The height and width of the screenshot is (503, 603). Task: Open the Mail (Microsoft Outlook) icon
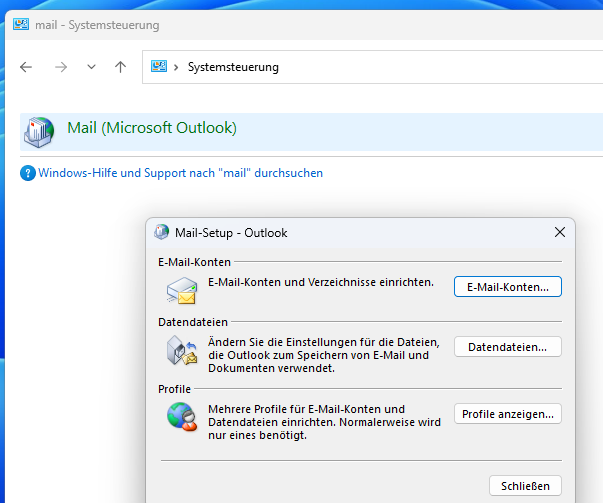[x=39, y=132]
